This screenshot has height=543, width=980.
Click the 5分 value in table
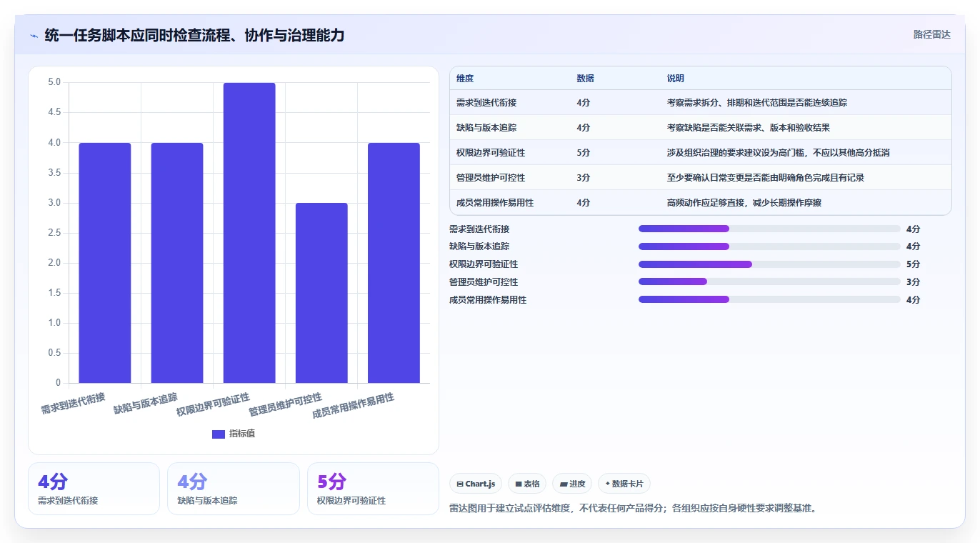584,153
